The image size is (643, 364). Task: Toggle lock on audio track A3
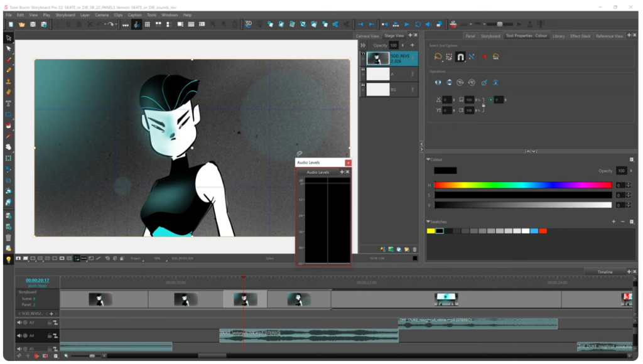click(50, 323)
